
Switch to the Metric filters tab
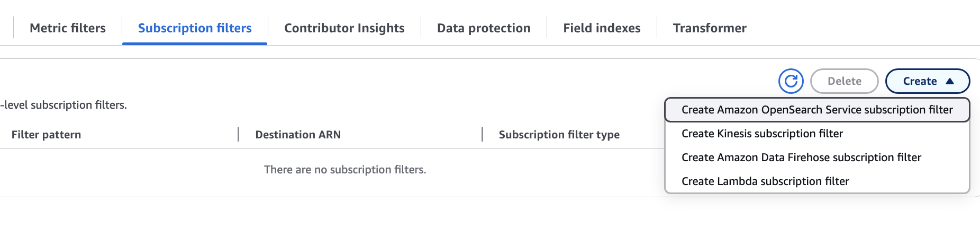point(68,28)
